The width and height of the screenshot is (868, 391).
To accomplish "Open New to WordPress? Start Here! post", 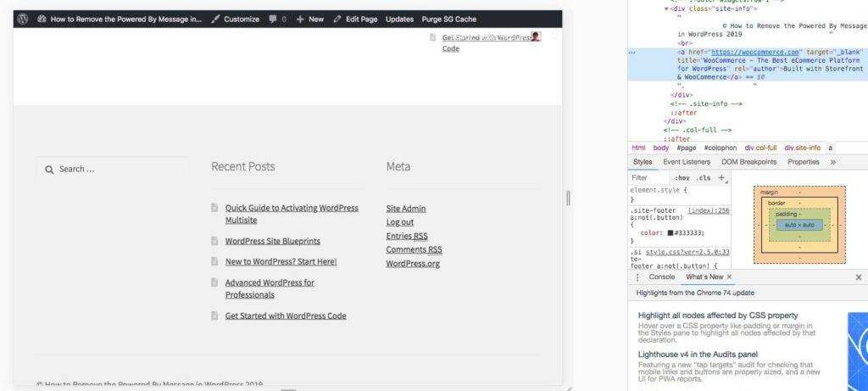I will (281, 261).
